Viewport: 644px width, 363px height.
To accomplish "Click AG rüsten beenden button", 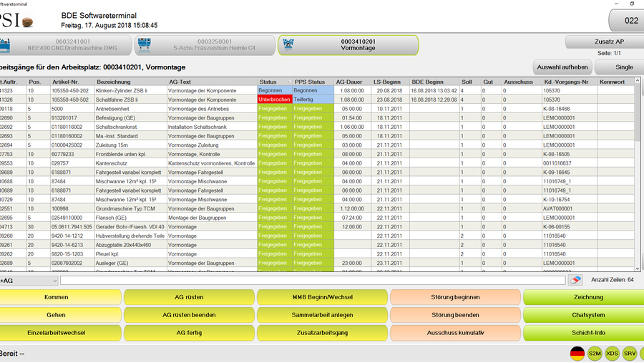I will point(189,315).
